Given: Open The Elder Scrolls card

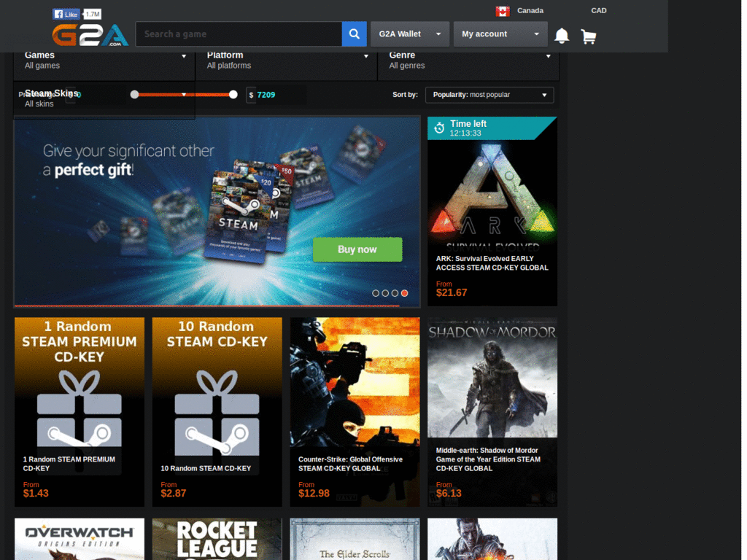Looking at the screenshot, I should pos(355,539).
